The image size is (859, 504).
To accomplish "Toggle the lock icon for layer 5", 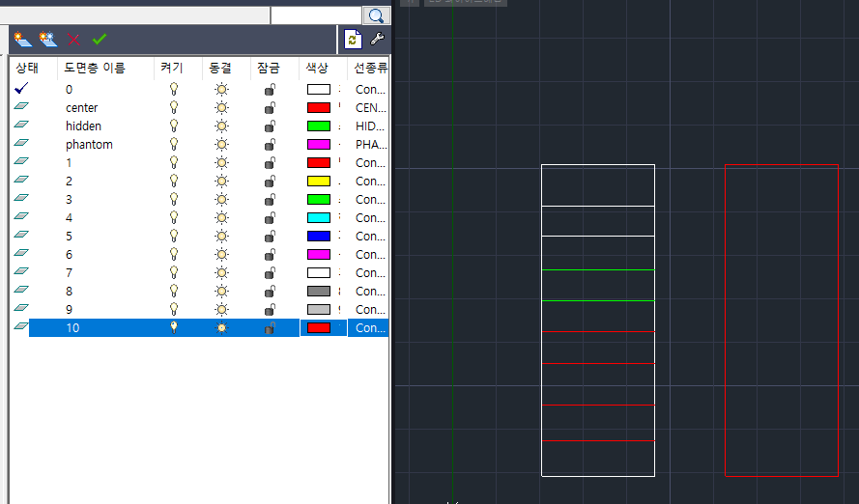I will tap(270, 236).
